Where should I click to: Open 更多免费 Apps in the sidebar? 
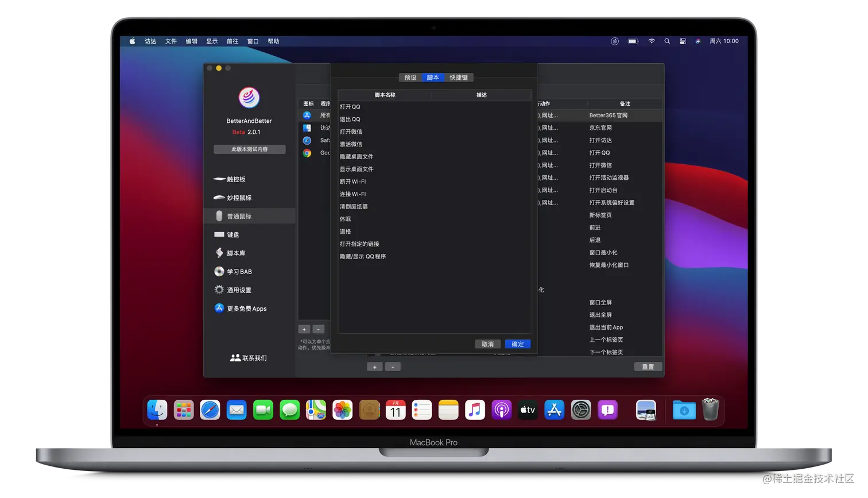249,308
